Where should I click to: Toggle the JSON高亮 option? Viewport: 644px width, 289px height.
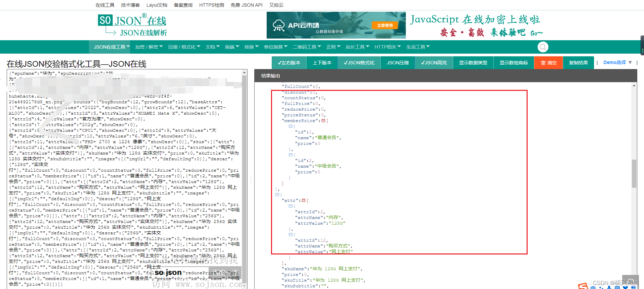(x=434, y=63)
